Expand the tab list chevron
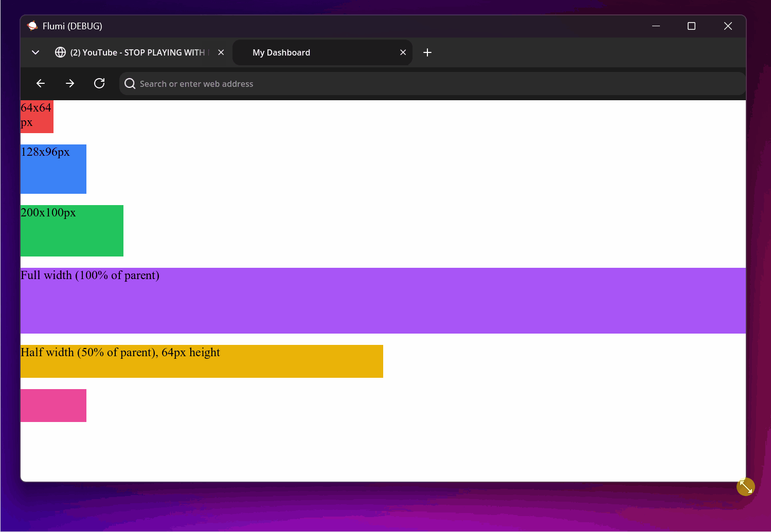771x532 pixels. tap(35, 52)
